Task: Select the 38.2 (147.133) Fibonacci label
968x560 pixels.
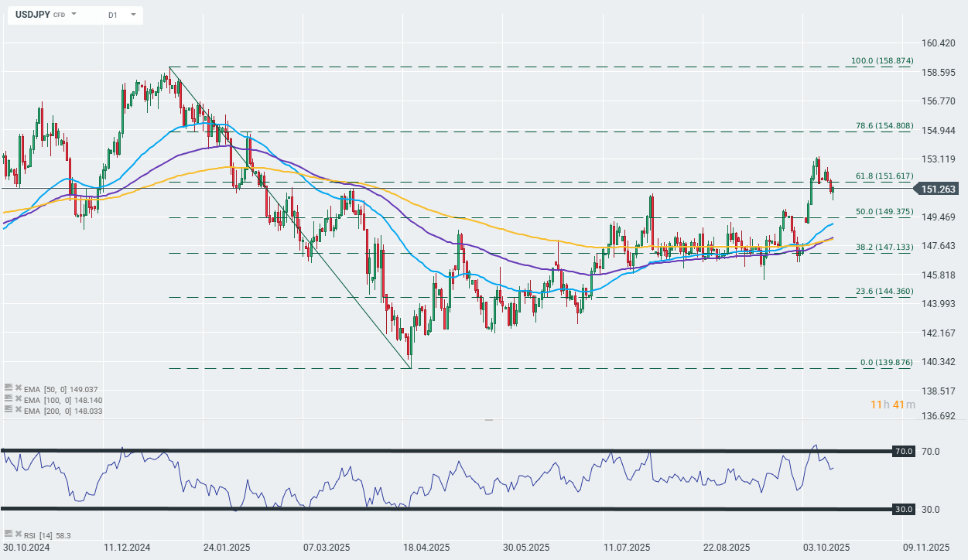Action: click(884, 247)
